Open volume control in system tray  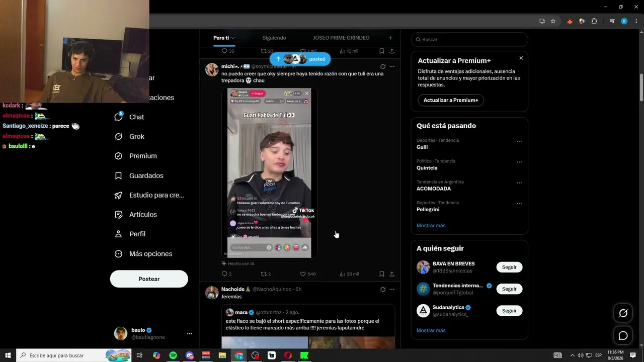tap(581, 355)
